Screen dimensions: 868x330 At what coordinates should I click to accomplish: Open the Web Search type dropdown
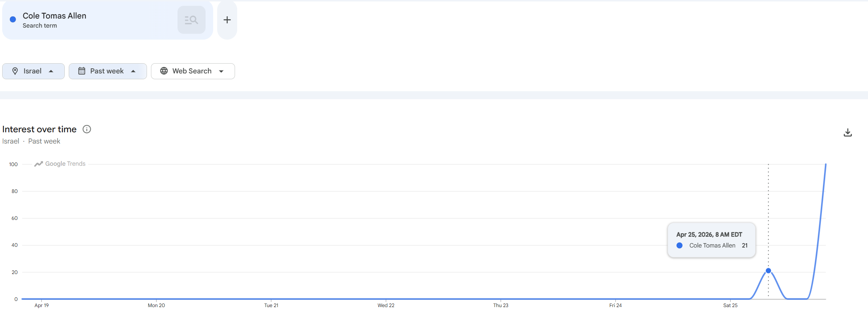coord(193,71)
